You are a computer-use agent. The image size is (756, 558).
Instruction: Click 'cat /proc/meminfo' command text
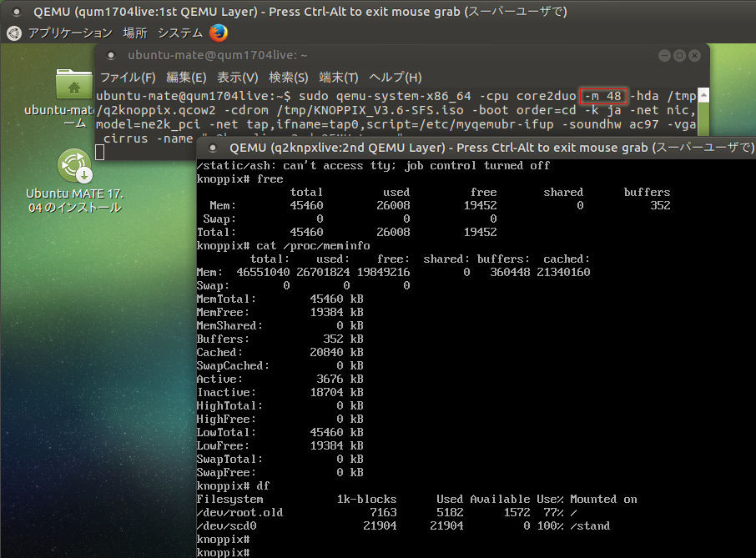coord(313,246)
